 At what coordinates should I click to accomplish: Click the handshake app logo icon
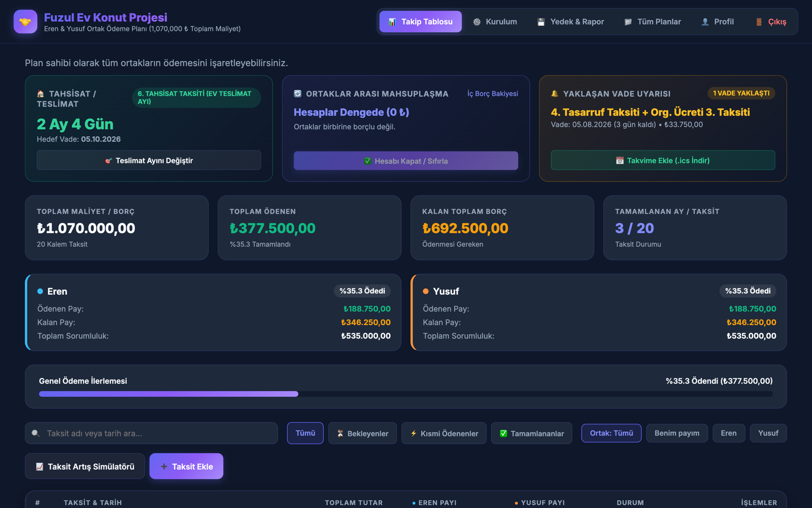tap(25, 22)
